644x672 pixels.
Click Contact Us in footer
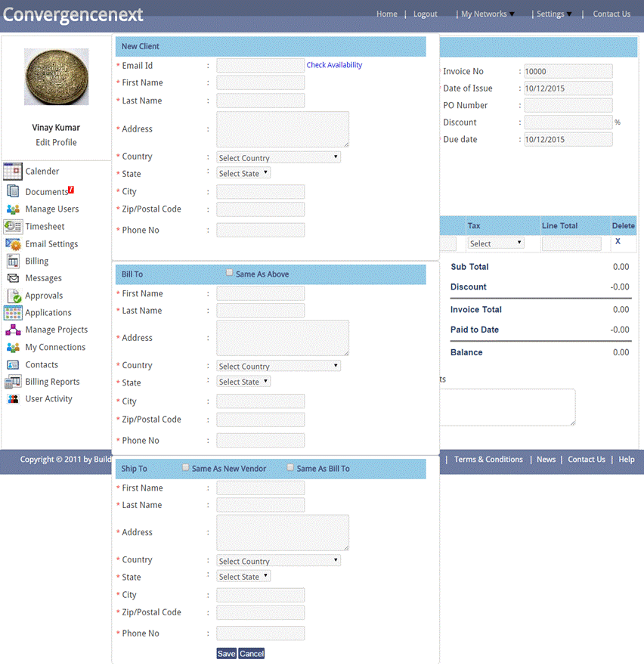(587, 460)
